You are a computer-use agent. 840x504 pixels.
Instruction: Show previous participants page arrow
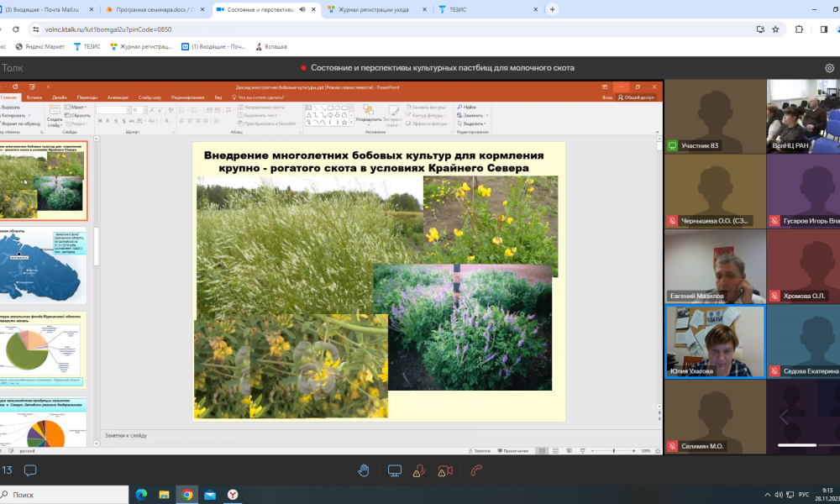(x=784, y=417)
